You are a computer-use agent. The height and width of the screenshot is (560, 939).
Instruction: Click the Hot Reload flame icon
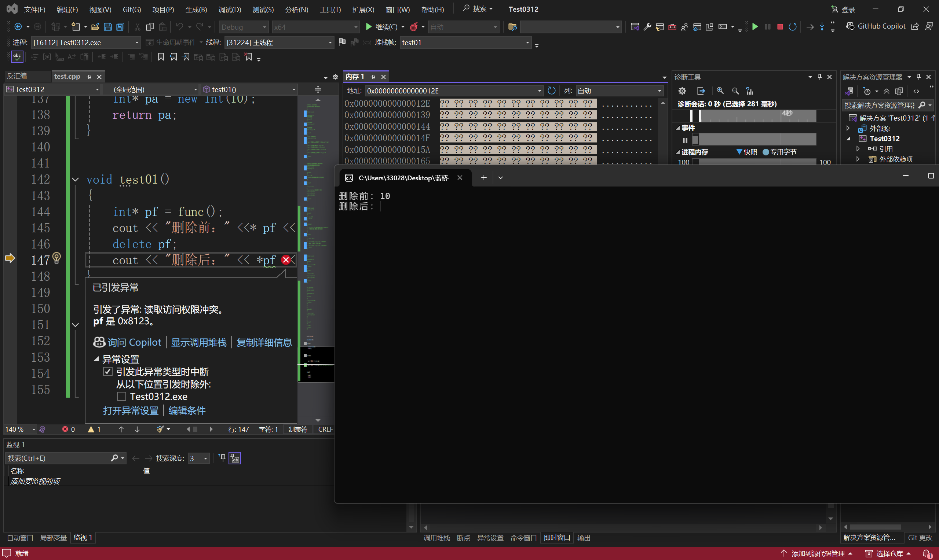[x=414, y=27]
